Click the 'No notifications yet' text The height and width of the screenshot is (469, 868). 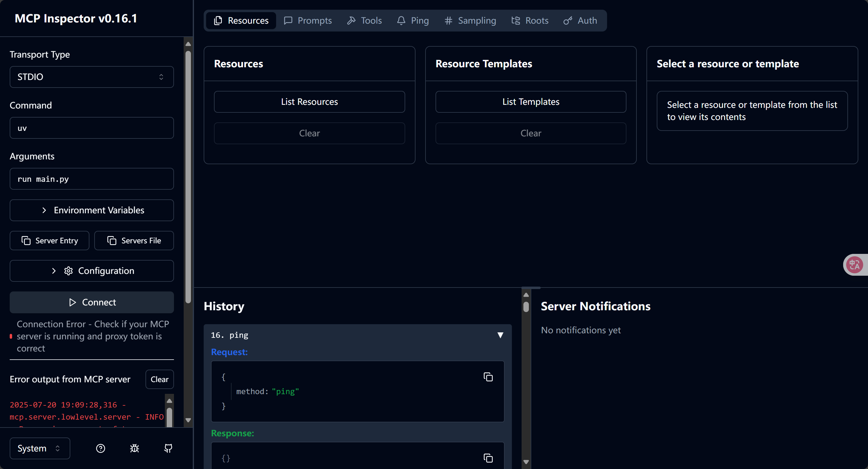pyautogui.click(x=581, y=330)
